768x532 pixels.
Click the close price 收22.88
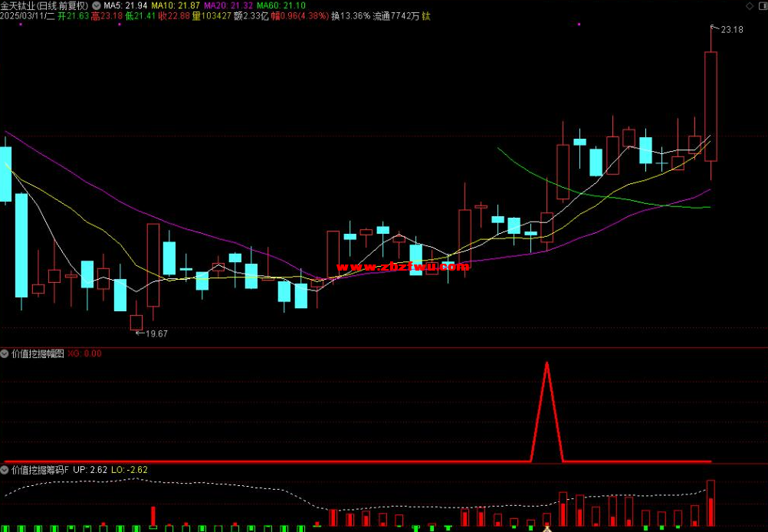(x=174, y=16)
